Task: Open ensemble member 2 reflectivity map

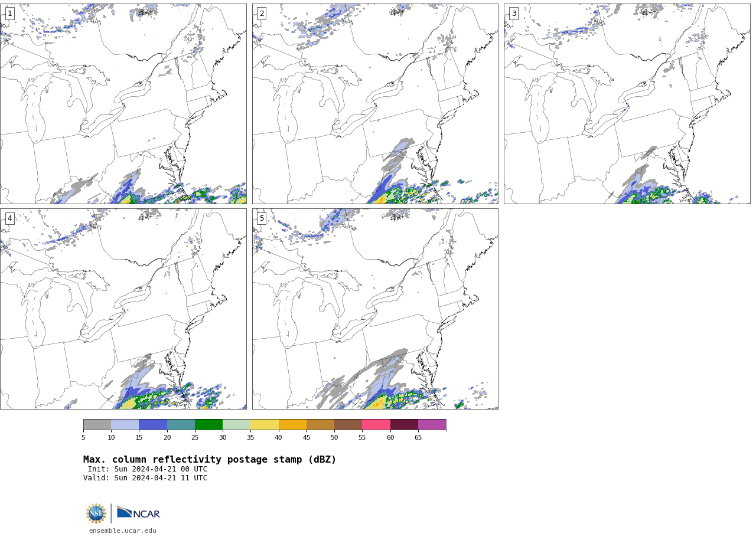Action: click(x=375, y=104)
